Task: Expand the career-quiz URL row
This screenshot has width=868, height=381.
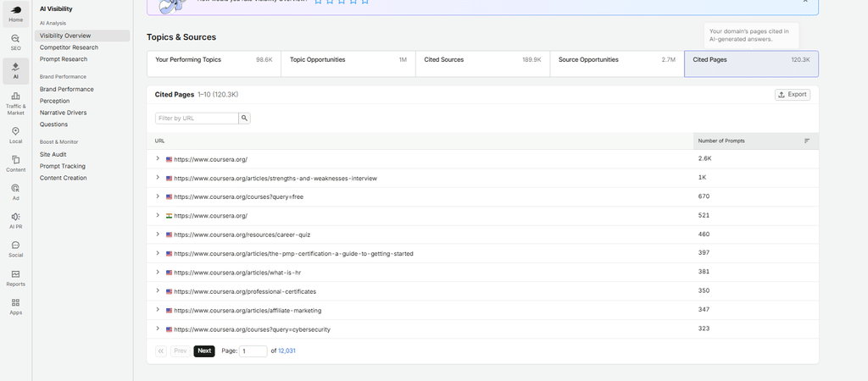Action: pyautogui.click(x=158, y=235)
